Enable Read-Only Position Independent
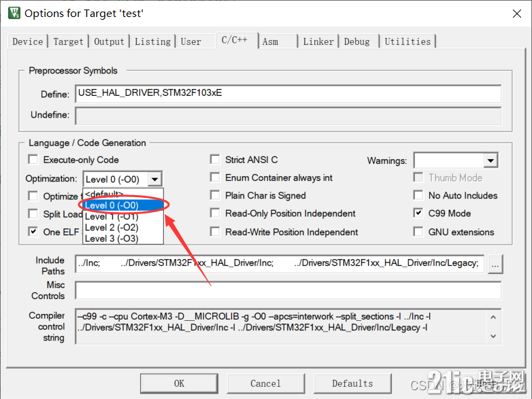532x399 pixels. tap(215, 213)
